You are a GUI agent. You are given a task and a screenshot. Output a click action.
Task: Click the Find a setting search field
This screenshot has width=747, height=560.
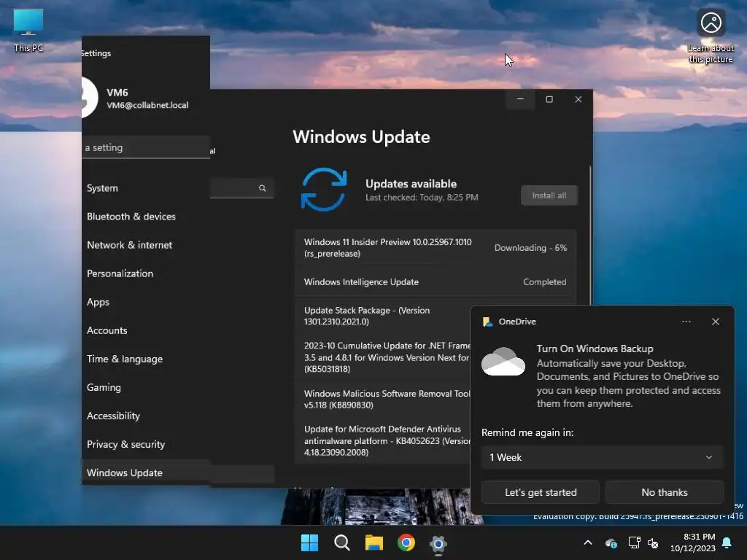146,147
